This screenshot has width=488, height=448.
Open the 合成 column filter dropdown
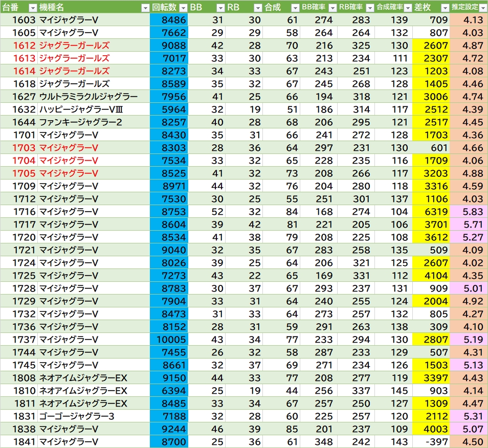tap(295, 8)
